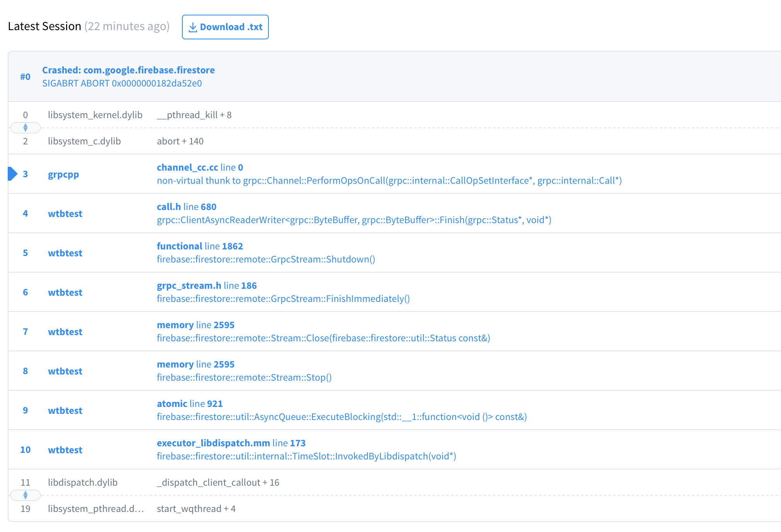
Task: Open the crashed thread header com.google.firebase.firestore
Action: (x=129, y=70)
